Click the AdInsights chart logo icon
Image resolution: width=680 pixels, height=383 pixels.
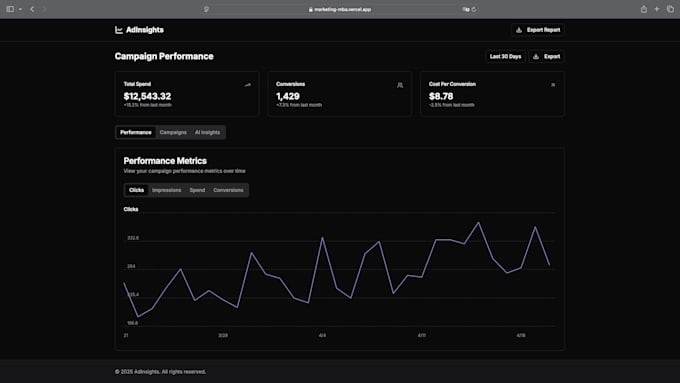coord(119,30)
